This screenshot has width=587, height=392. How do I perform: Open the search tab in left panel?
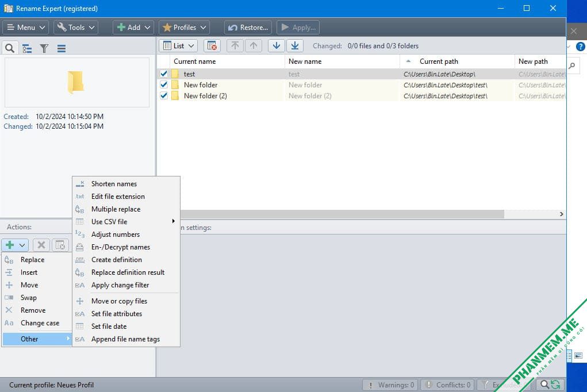(10, 48)
